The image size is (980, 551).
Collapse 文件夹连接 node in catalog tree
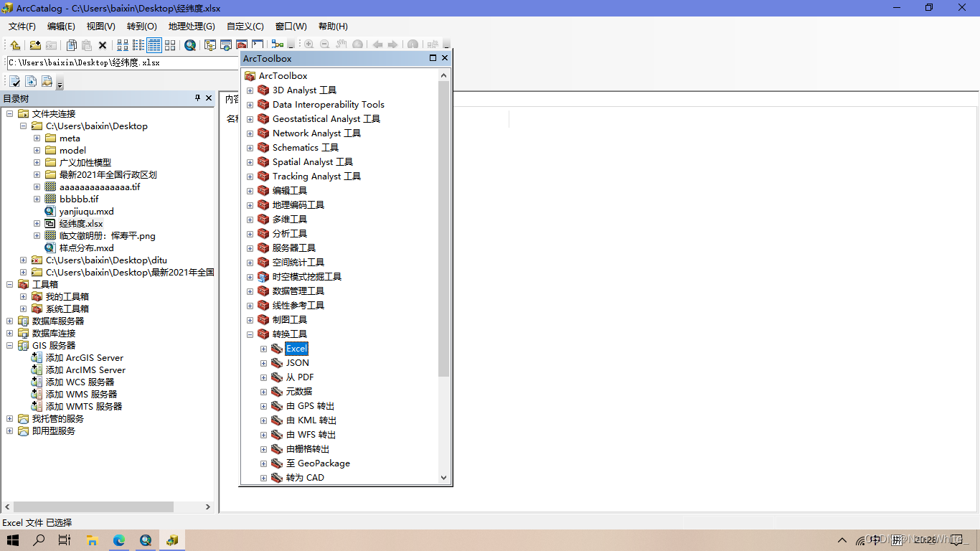(x=10, y=114)
